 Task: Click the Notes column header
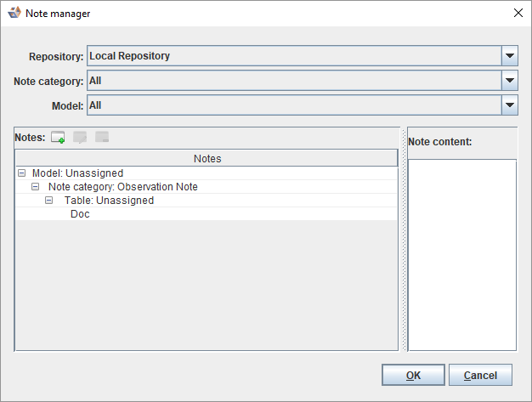[207, 158]
